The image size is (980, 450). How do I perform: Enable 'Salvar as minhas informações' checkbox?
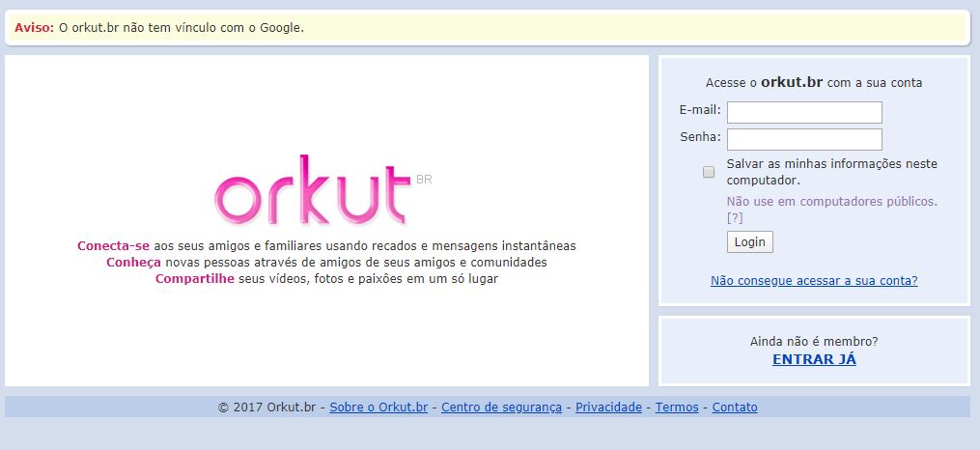(x=708, y=172)
